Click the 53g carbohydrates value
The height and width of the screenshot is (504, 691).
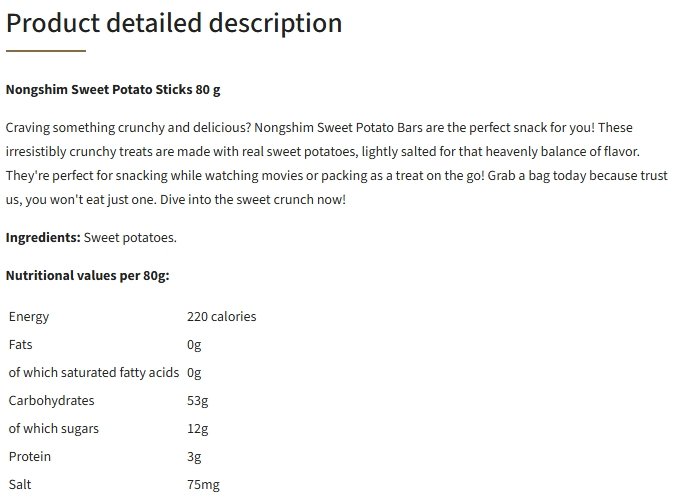pyautogui.click(x=197, y=400)
